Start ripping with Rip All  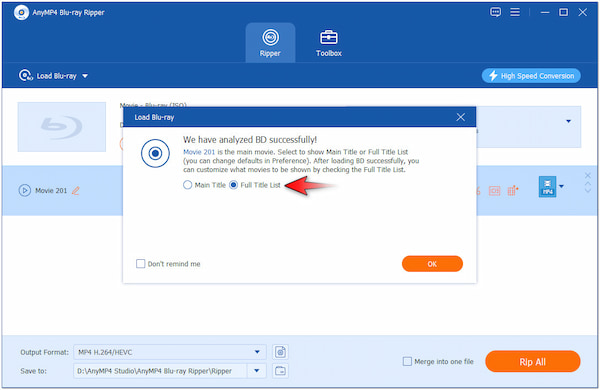pyautogui.click(x=533, y=361)
